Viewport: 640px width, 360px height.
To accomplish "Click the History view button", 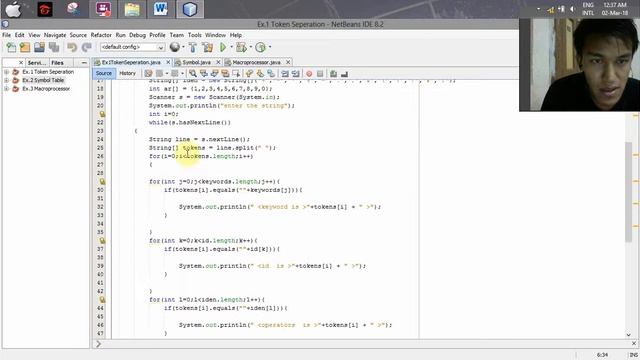I will [x=127, y=73].
